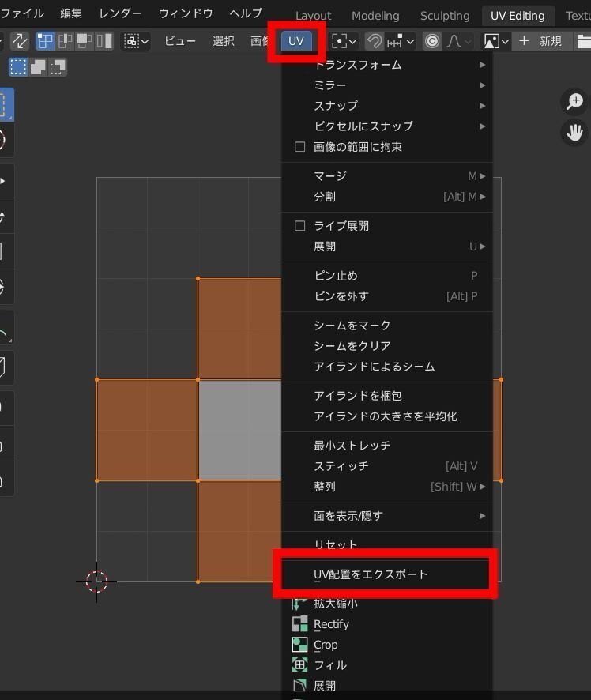Click the 2D cursor in UV editor
The height and width of the screenshot is (700, 591).
(96, 581)
